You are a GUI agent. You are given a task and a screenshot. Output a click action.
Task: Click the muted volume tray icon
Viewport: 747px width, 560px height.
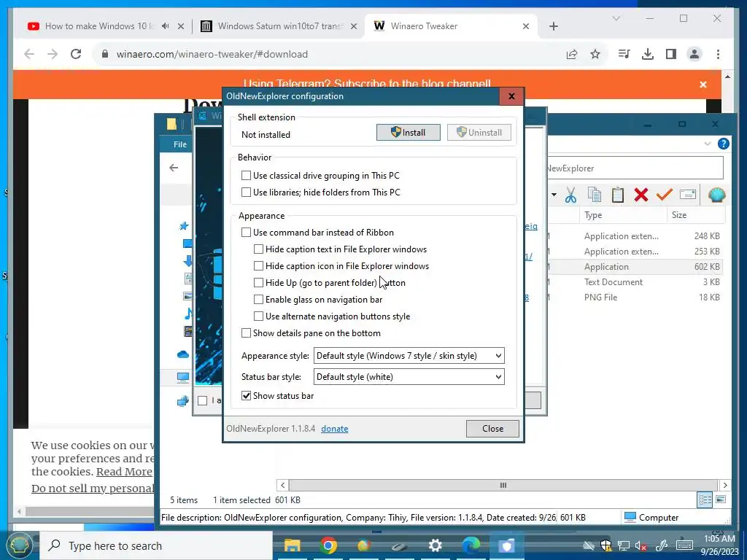point(640,545)
